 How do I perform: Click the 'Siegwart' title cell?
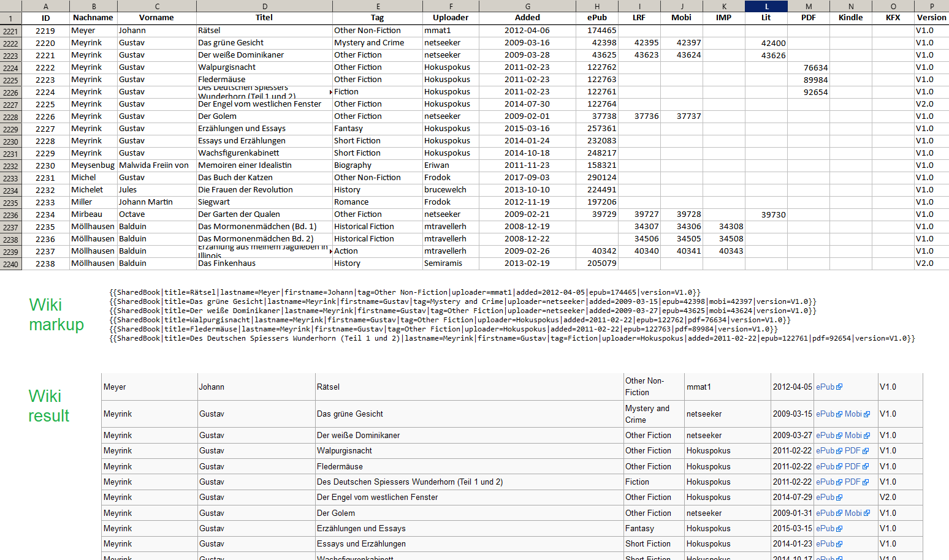pyautogui.click(x=264, y=202)
